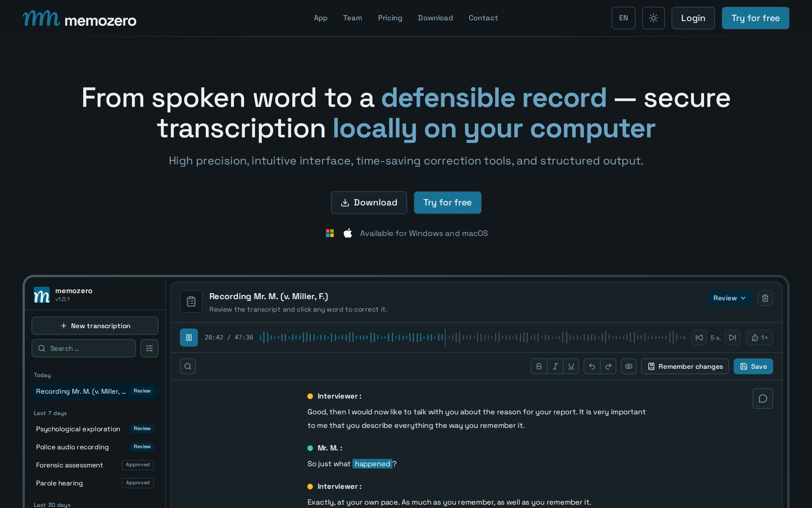Open the comments bubble icon
Image resolution: width=812 pixels, height=508 pixels.
click(763, 398)
